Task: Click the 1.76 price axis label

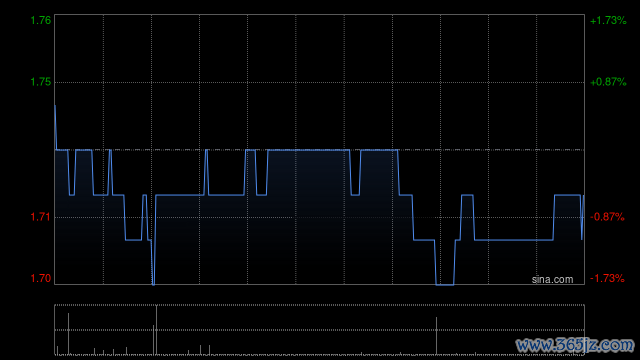Action: [x=41, y=20]
